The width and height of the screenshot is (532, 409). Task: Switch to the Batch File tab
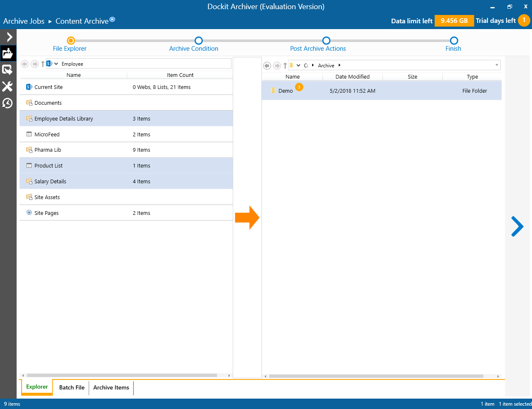tap(71, 387)
